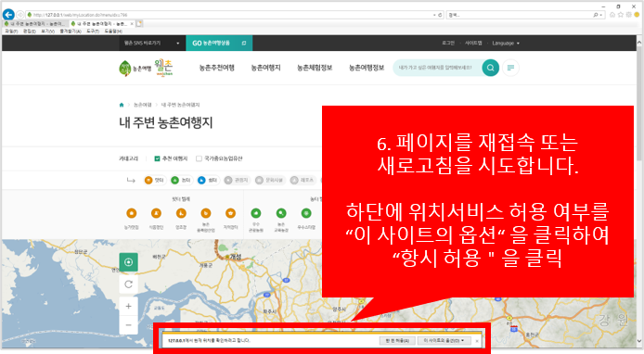The height and width of the screenshot is (354, 644).
Task: Open the browser Home icon
Action: [x=612, y=15]
